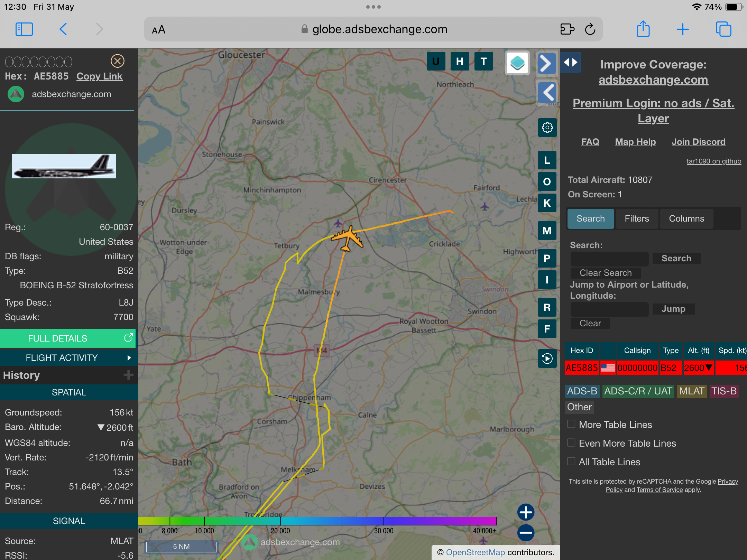This screenshot has width=747, height=560.
Task: Show the tab overview
Action: pos(723,29)
